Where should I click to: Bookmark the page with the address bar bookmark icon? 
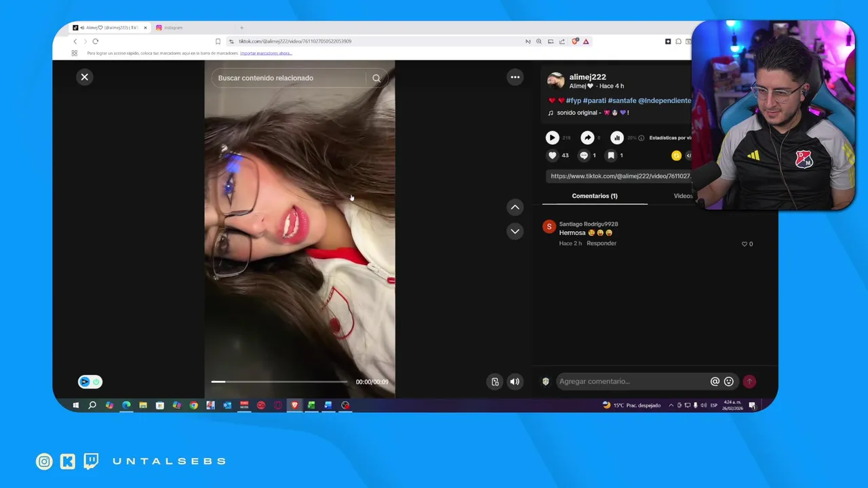point(218,41)
